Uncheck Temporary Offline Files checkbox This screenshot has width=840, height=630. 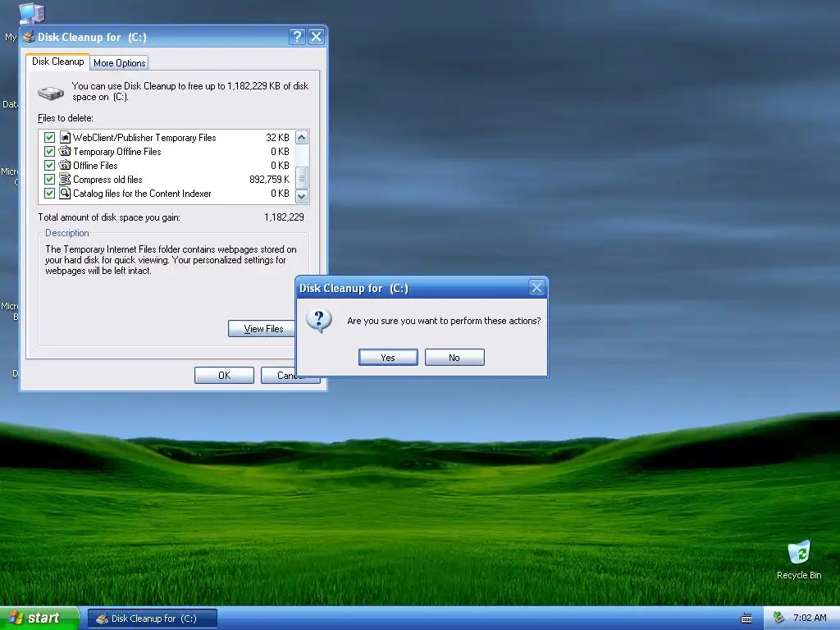click(x=50, y=152)
